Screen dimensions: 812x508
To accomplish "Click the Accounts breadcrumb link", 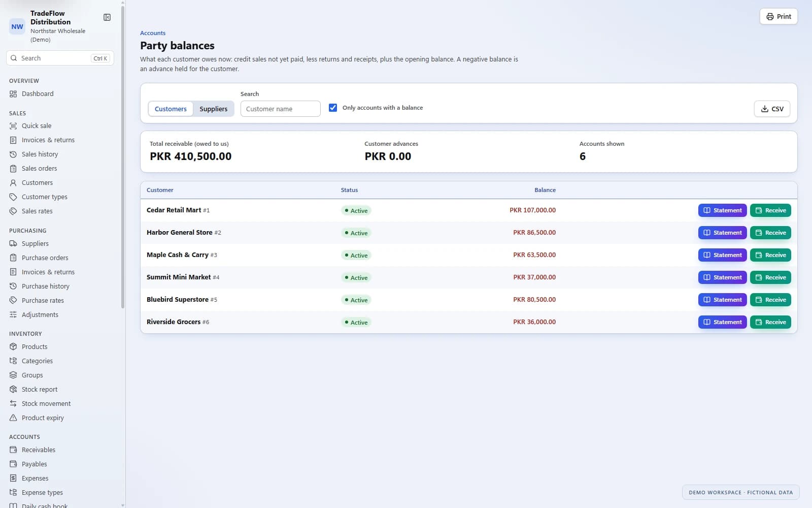I will click(153, 33).
